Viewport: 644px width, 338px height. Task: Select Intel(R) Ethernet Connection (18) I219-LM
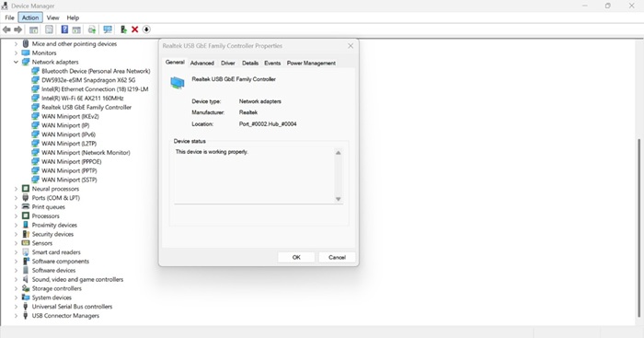[x=95, y=88]
